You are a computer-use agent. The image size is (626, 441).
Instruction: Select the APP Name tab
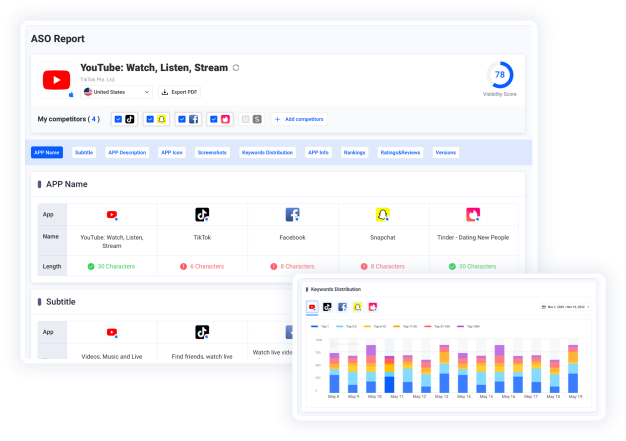coord(47,152)
